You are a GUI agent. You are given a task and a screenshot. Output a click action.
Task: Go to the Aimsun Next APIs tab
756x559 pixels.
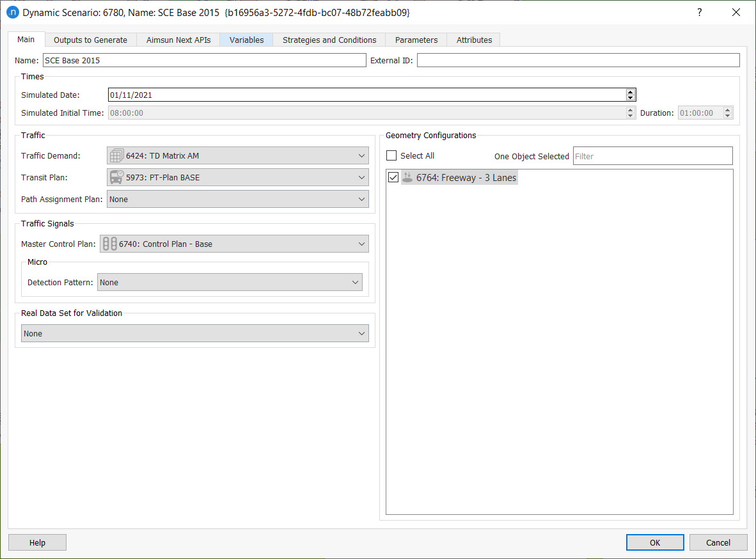click(178, 40)
